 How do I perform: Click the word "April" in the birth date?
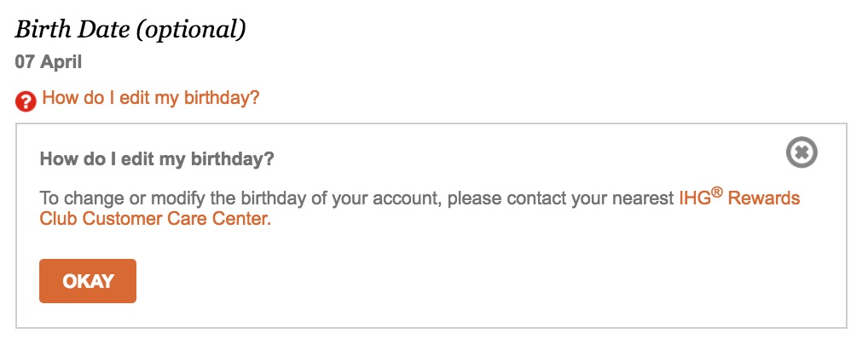(x=60, y=61)
